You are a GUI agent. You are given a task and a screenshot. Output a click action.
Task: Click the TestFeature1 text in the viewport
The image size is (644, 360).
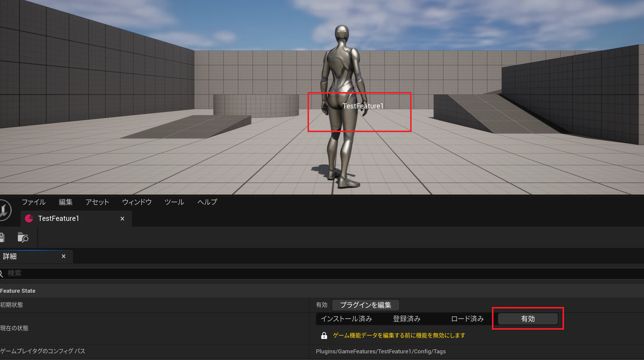(x=363, y=106)
